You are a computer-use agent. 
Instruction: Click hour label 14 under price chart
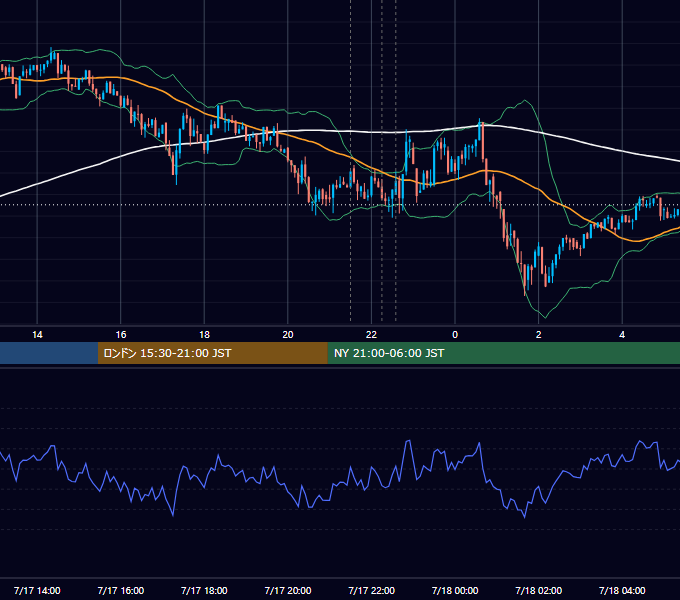point(37,335)
